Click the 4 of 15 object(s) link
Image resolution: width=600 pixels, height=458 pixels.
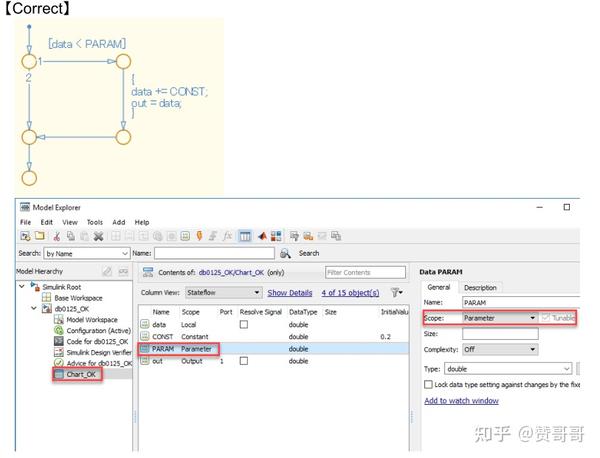(x=350, y=293)
